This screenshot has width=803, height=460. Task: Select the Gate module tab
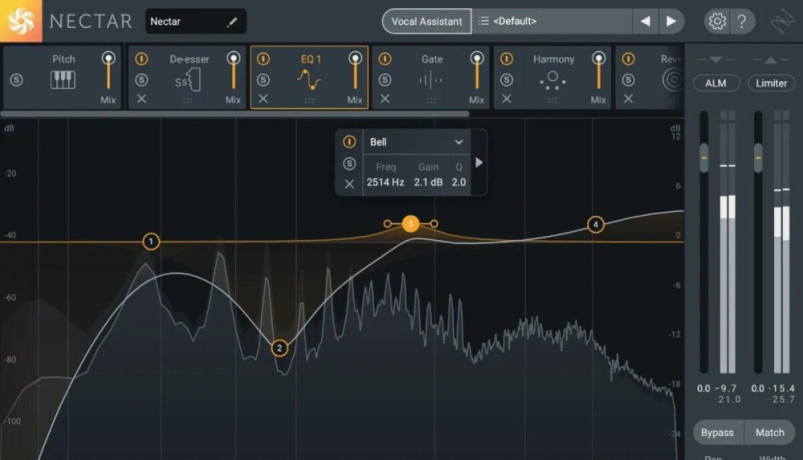[431, 77]
